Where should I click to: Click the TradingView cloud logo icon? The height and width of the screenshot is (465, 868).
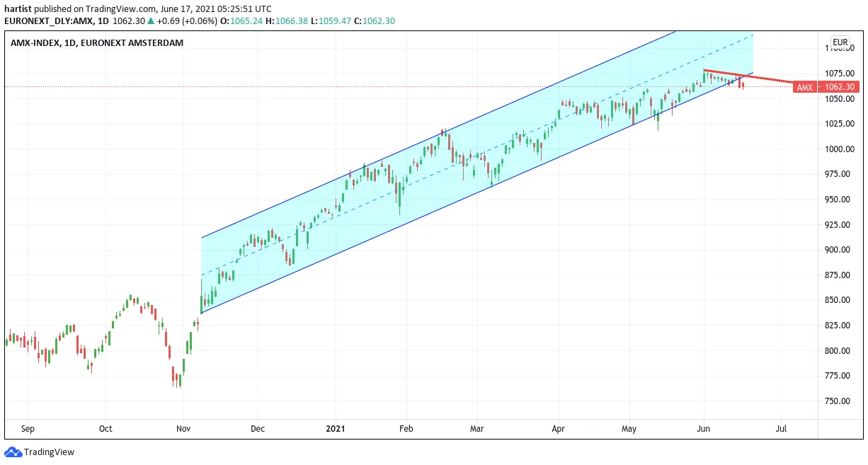click(13, 452)
